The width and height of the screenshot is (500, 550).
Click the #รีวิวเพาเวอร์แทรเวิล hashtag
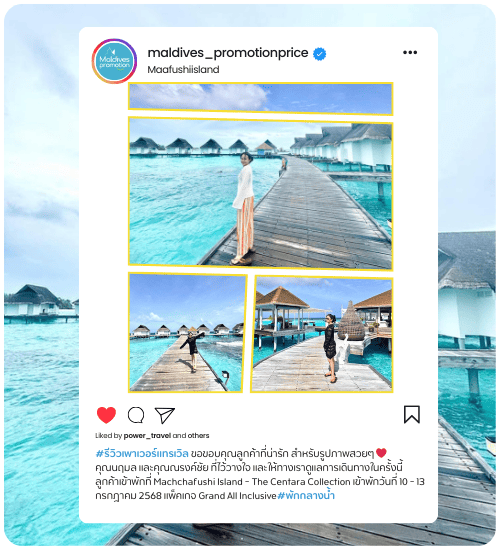[142, 454]
